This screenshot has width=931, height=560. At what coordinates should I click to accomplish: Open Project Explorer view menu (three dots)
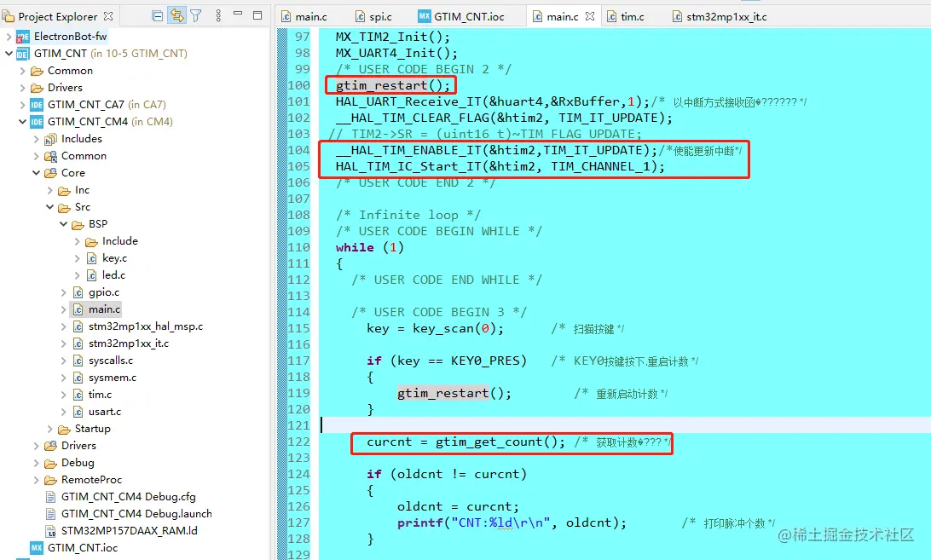pos(218,16)
